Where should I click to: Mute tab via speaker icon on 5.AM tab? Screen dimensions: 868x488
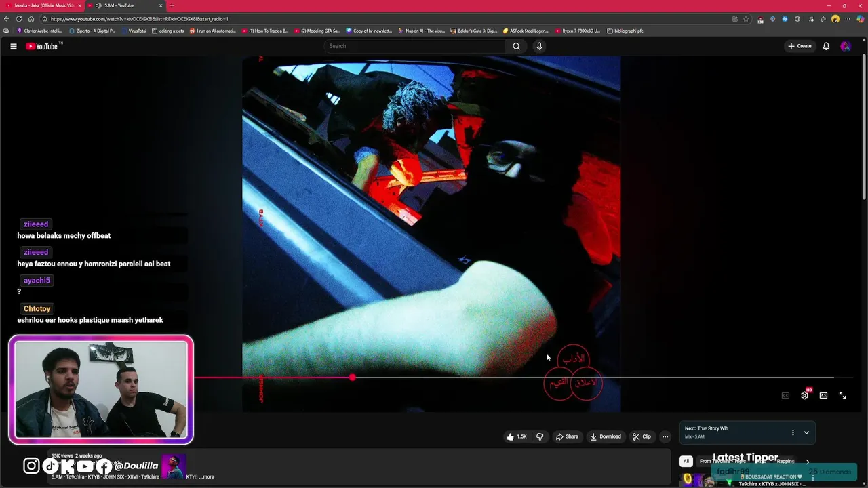tap(99, 5)
